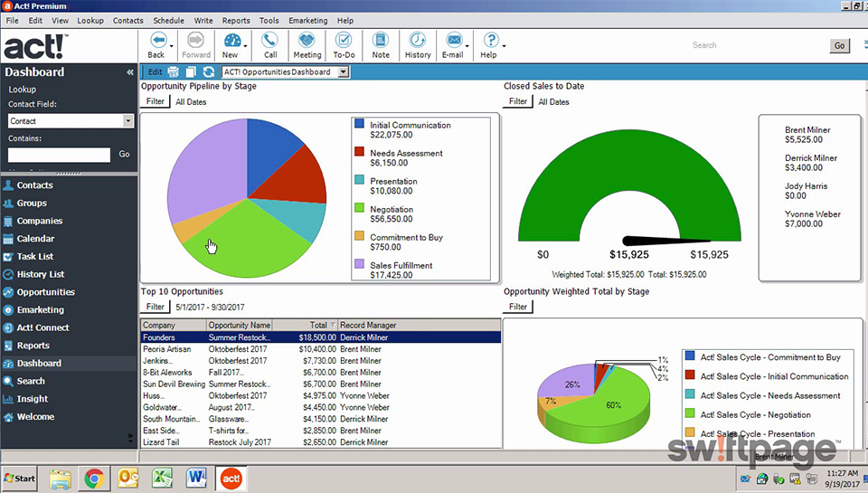Click Go next to the top Search box
The height and width of the screenshot is (493, 868).
pos(840,45)
